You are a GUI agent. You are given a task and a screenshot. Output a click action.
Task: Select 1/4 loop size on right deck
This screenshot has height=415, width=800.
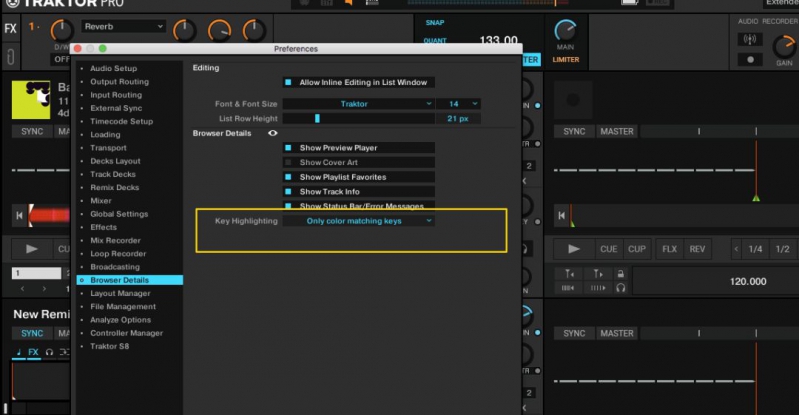tap(756, 249)
